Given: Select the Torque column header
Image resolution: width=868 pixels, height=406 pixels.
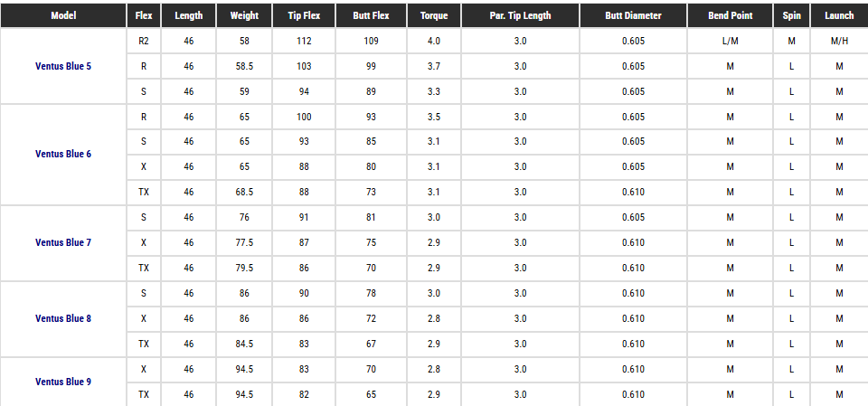Looking at the screenshot, I should pyautogui.click(x=434, y=15).
